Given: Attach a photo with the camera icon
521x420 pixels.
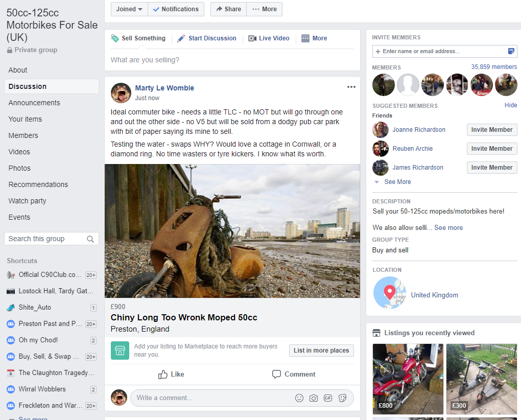Looking at the screenshot, I should pyautogui.click(x=314, y=398).
